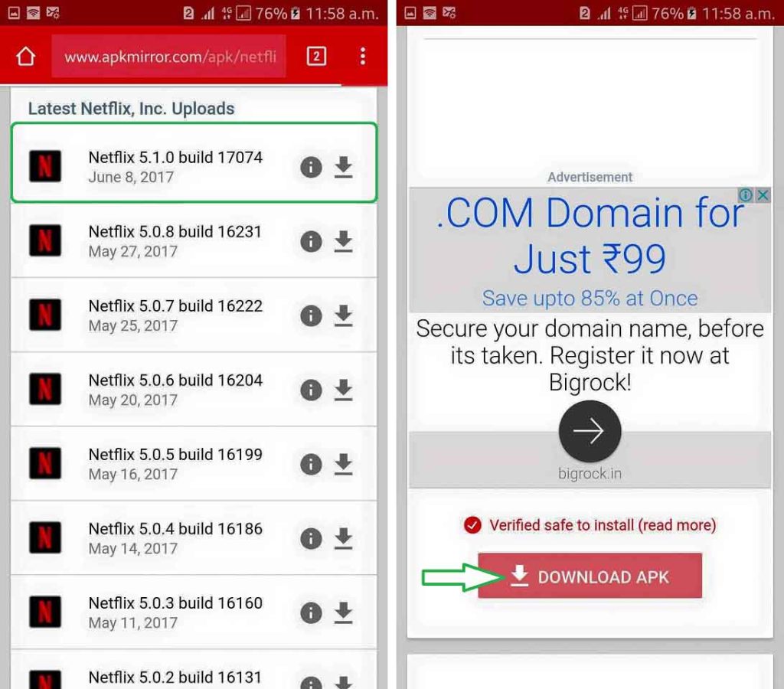Image resolution: width=784 pixels, height=689 pixels.
Task: Download Netflix 5.0.4 build 16186
Action: (344, 538)
